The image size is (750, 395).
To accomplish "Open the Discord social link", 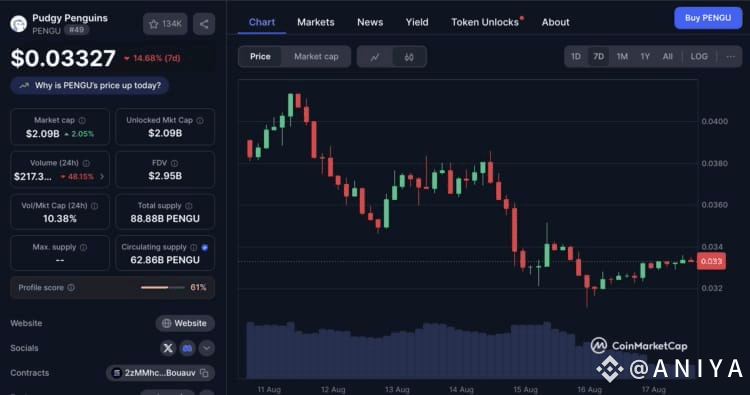I will tap(188, 348).
